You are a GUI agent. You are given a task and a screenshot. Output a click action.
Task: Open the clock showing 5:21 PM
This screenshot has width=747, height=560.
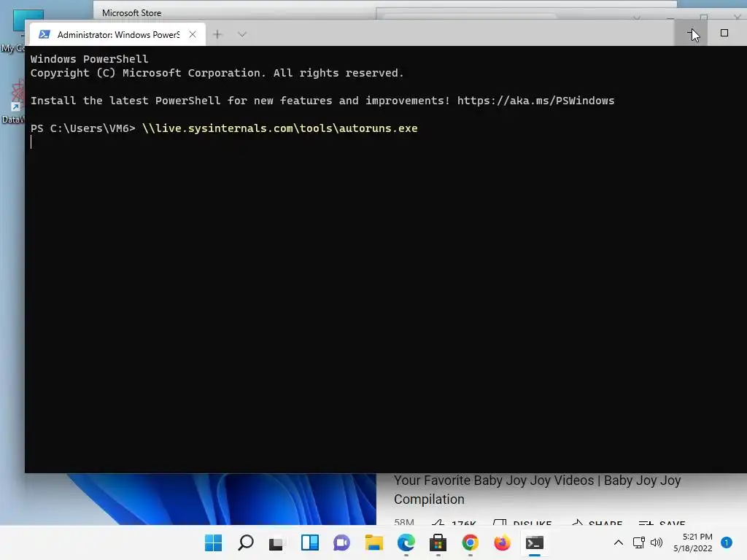click(693, 542)
